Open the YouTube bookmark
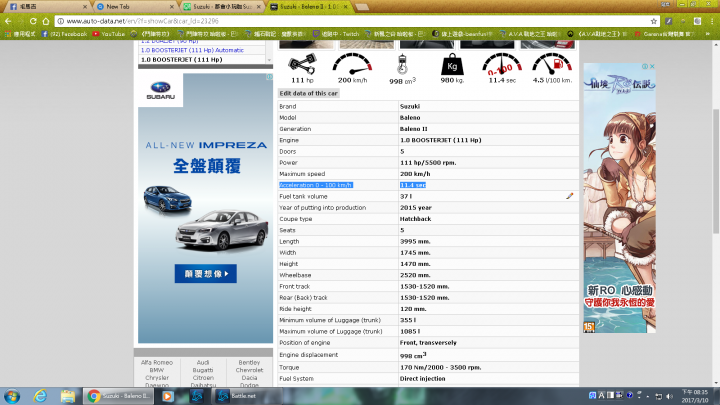This screenshot has height=405, width=720. [108, 34]
